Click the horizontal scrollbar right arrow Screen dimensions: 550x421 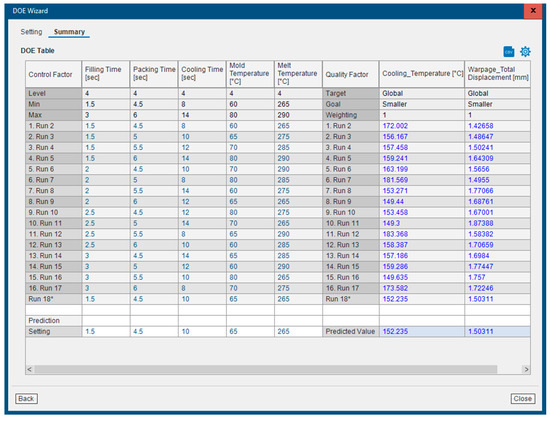point(526,369)
